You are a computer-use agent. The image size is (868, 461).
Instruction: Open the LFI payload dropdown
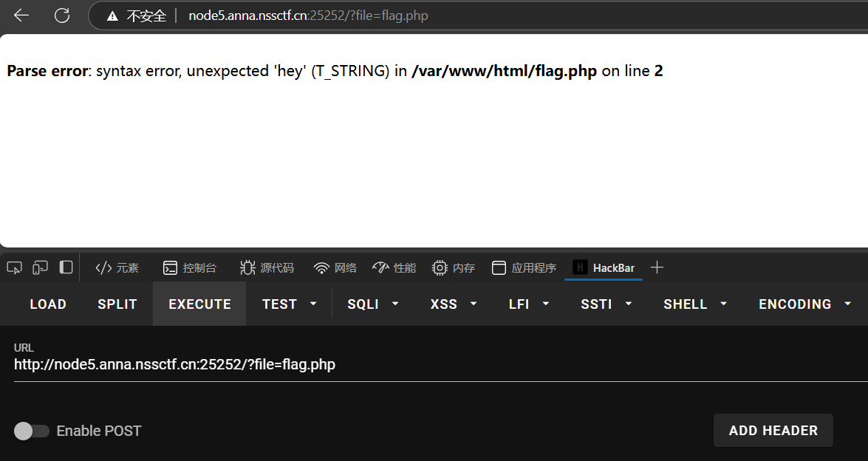(527, 304)
